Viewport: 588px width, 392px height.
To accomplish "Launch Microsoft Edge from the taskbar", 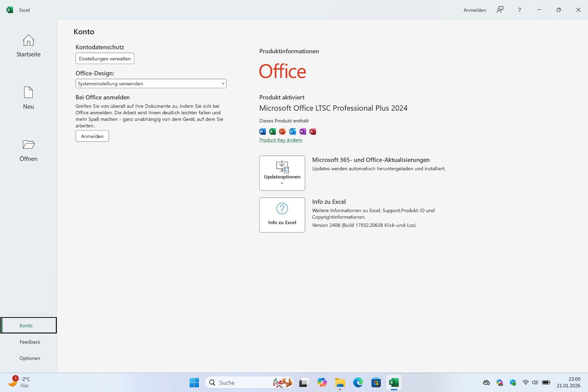I will [x=358, y=383].
